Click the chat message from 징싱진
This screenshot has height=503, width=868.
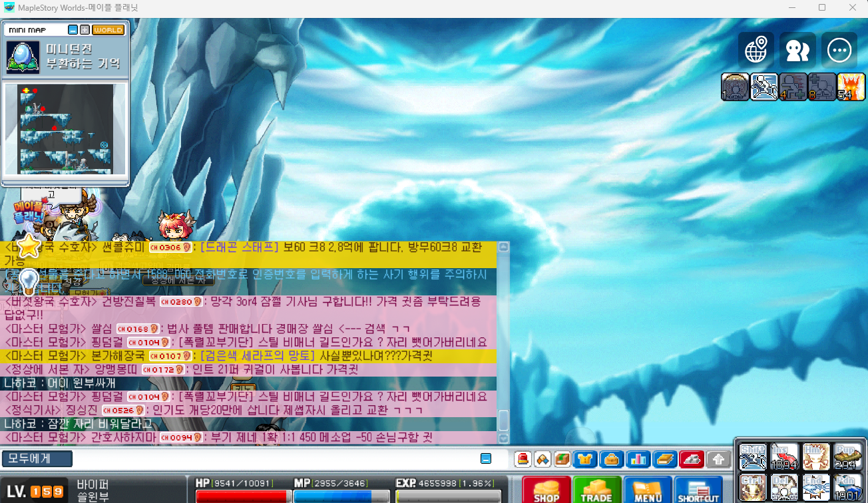click(248, 410)
